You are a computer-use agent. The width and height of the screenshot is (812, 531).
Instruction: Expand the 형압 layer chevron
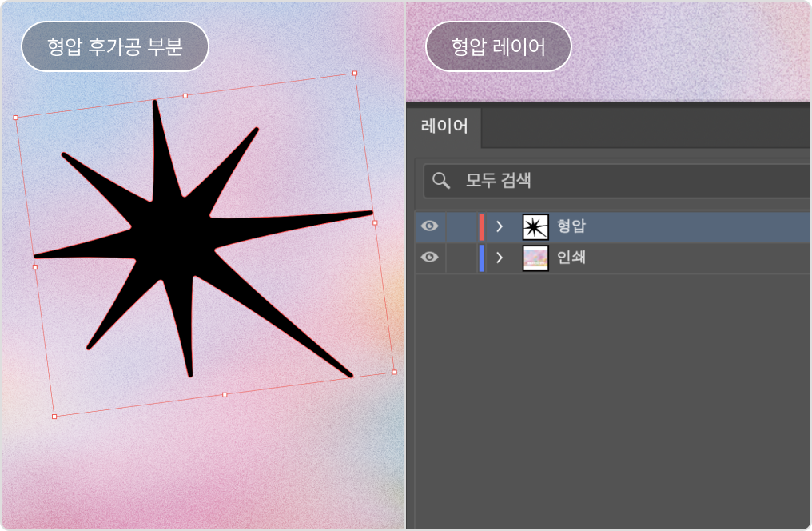point(500,226)
